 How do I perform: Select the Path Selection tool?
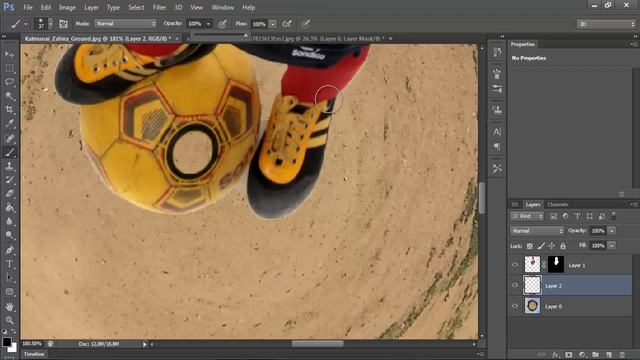(9, 278)
